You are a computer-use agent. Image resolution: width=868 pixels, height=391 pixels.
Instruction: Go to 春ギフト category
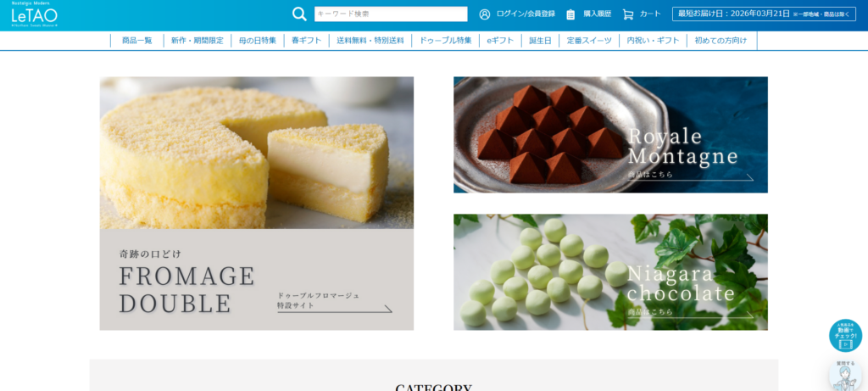(x=307, y=41)
